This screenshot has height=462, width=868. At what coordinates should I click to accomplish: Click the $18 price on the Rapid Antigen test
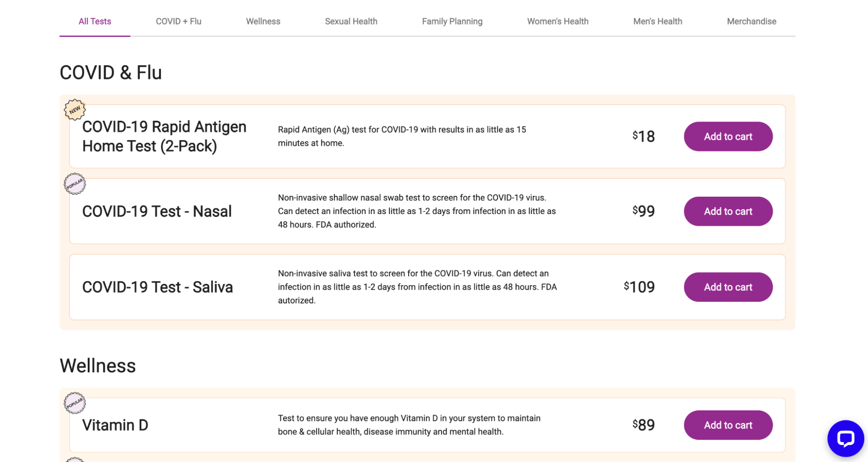(644, 136)
